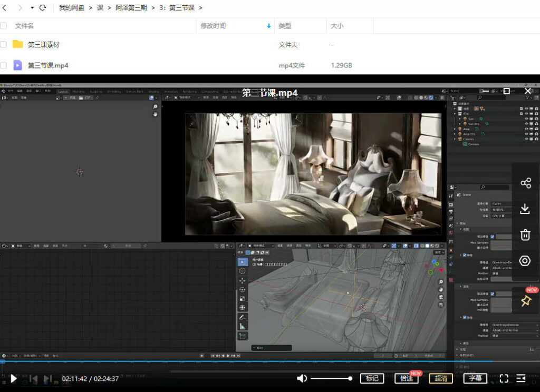This screenshot has height=392, width=540.
Task: Delete the video using trash icon
Action: click(525, 234)
